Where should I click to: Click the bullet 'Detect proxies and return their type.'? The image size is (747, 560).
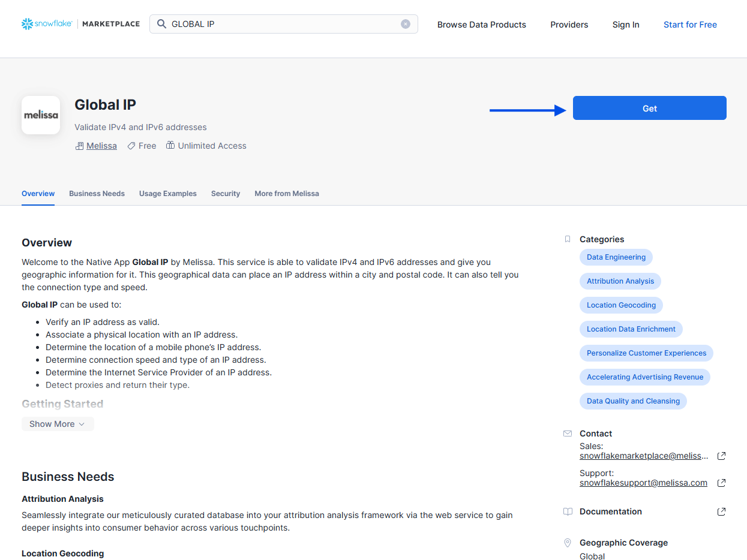[118, 385]
